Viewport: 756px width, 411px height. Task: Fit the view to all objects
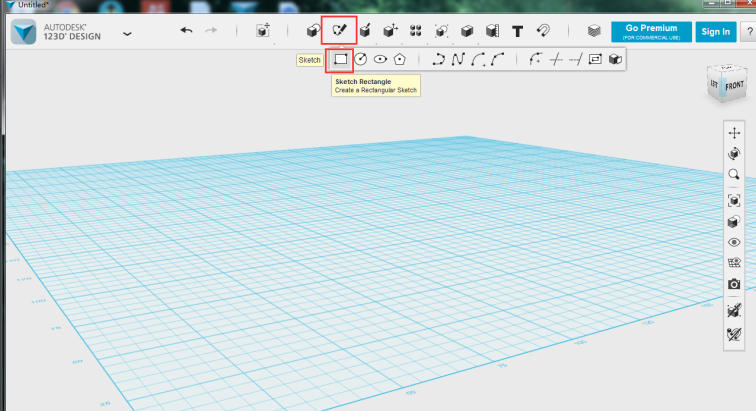click(x=734, y=201)
